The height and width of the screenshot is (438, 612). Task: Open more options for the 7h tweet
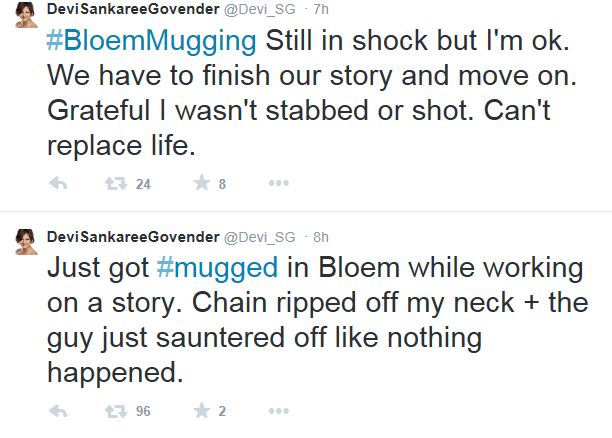(x=279, y=183)
